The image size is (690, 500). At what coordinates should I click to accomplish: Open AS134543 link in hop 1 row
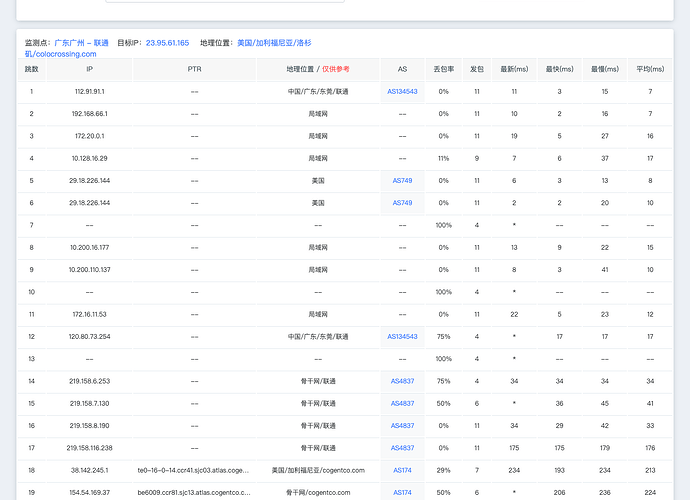tap(402, 92)
